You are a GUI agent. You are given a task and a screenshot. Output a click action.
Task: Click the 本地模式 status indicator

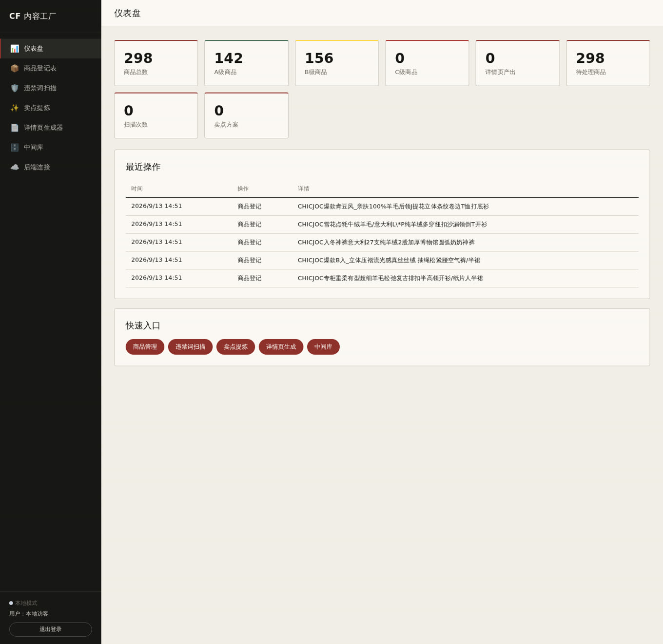tap(23, 603)
